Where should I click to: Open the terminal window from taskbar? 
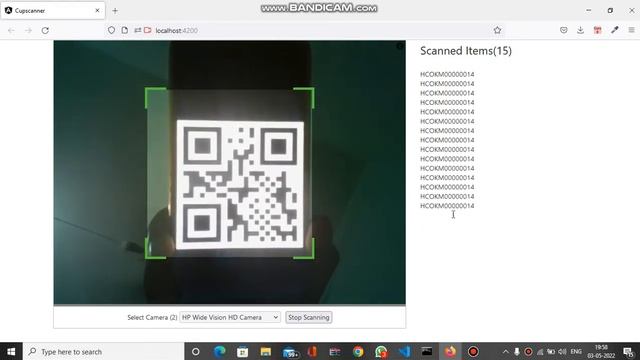(427, 351)
